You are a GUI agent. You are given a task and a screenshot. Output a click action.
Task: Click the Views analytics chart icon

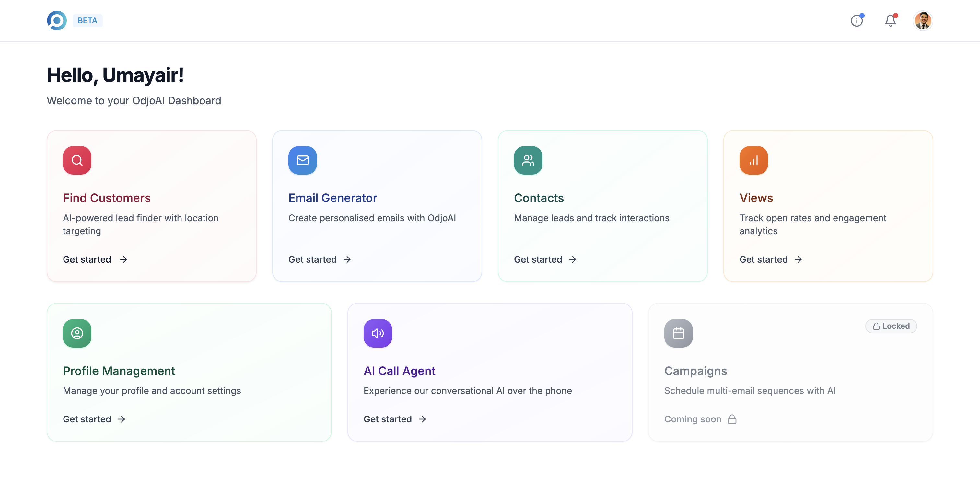point(753,160)
